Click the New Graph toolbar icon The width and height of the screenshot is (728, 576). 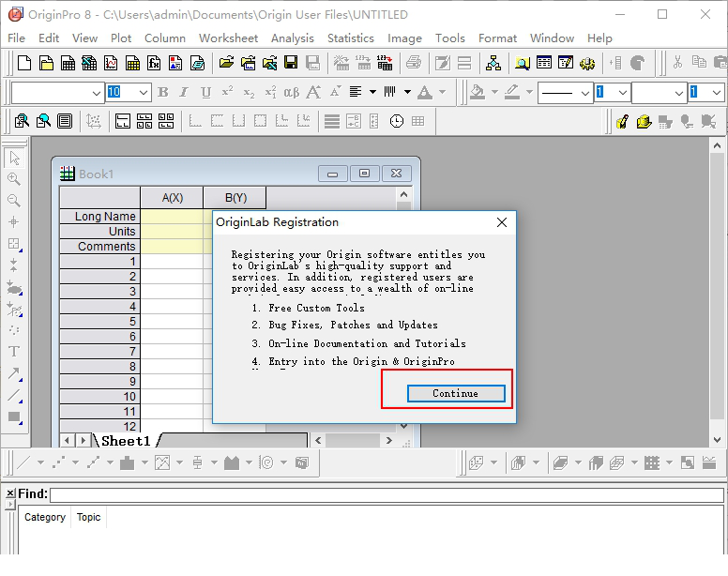[111, 63]
